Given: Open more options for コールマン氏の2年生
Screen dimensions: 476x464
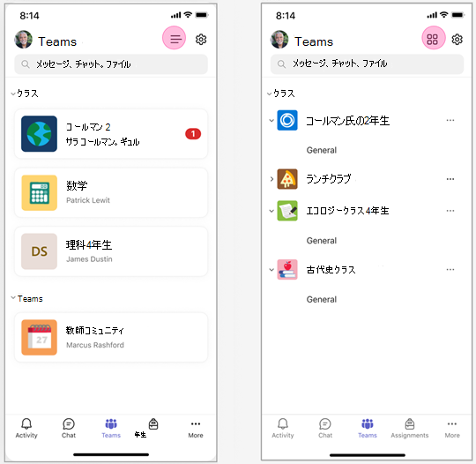Looking at the screenshot, I should (x=450, y=120).
